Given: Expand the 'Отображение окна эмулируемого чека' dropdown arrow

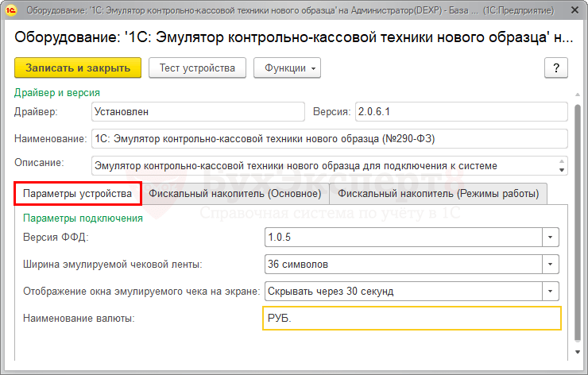Looking at the screenshot, I should click(x=550, y=291).
